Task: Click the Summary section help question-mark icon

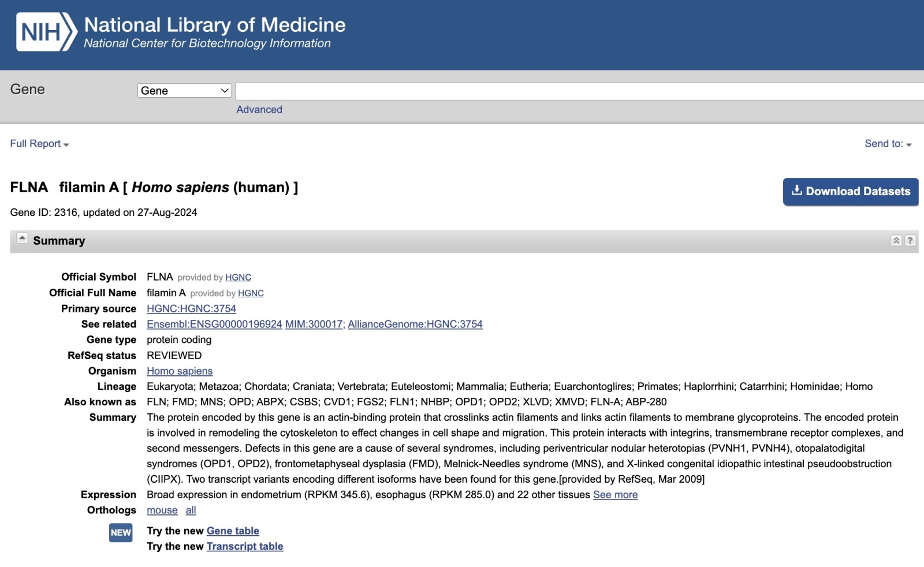Action: tap(910, 241)
